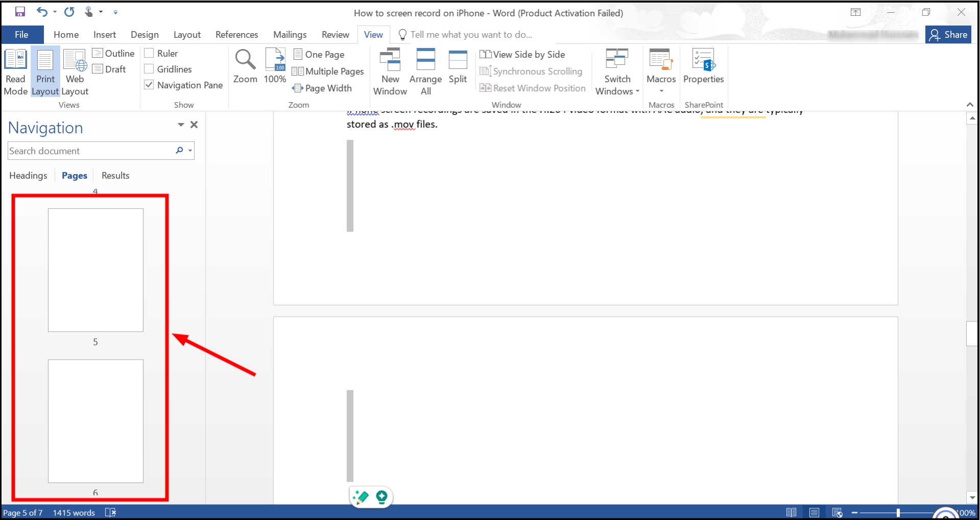The width and height of the screenshot is (980, 520).
Task: Switch to Read Mode view
Action: (15, 72)
